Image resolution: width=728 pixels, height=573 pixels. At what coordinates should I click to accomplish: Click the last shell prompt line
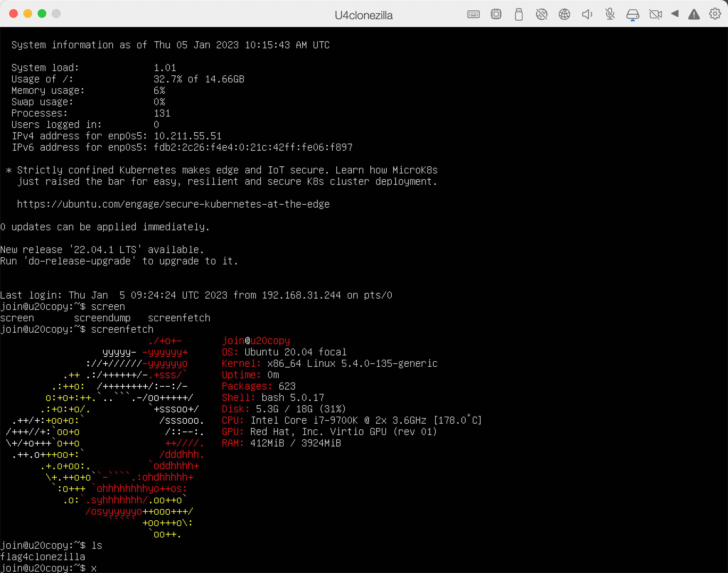48,568
